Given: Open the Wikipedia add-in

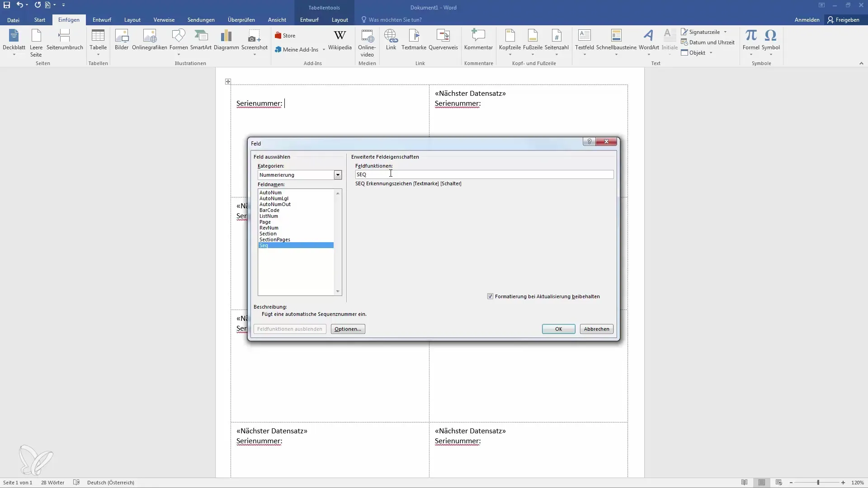Looking at the screenshot, I should pos(340,40).
